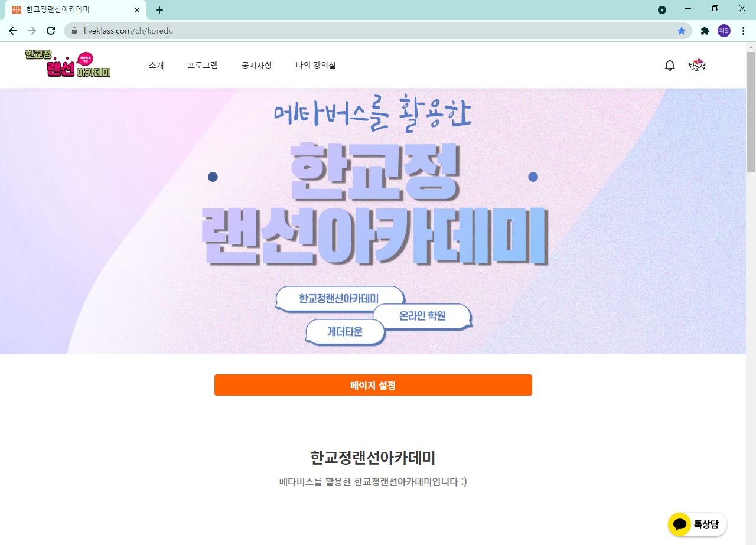Open a new browser tab
This screenshot has width=756, height=545.
pyautogui.click(x=159, y=10)
